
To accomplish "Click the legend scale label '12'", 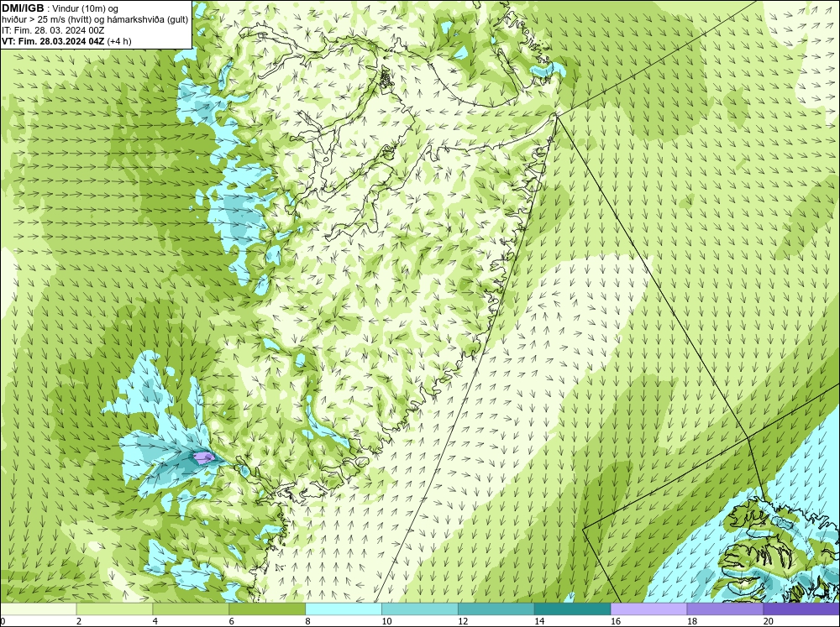I will (x=463, y=621).
